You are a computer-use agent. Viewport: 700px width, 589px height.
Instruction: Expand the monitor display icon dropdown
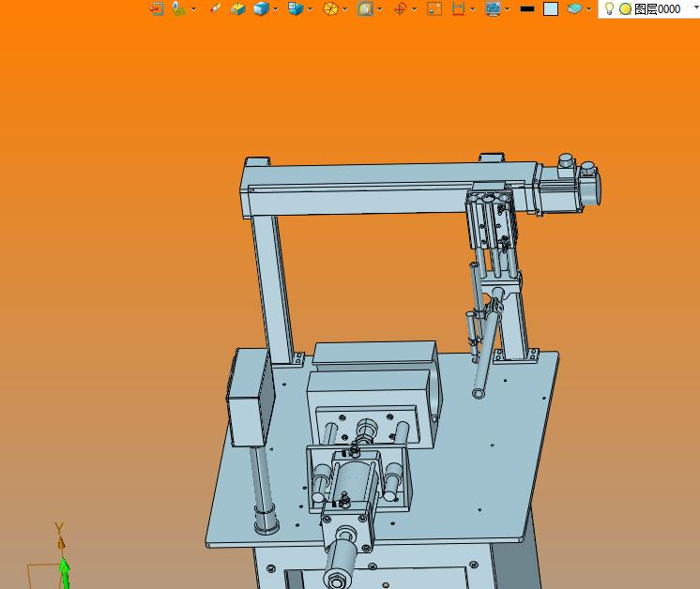508,9
